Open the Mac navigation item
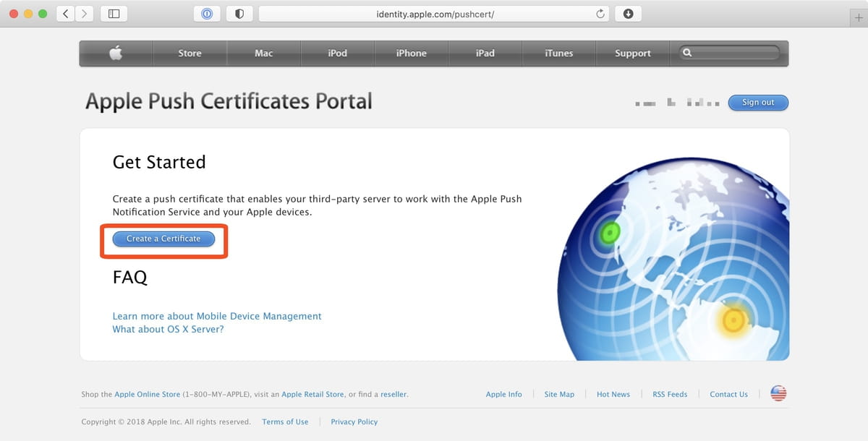The height and width of the screenshot is (441, 868). coord(264,53)
